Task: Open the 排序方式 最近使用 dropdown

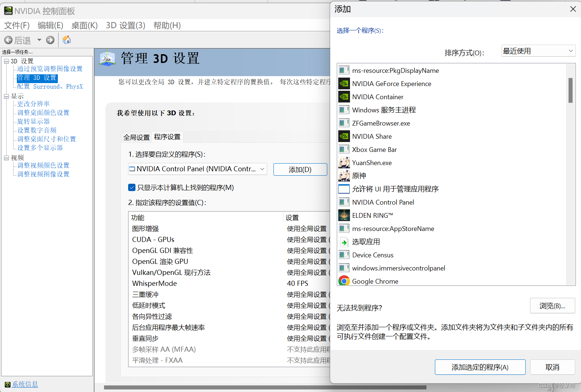Action: tap(538, 51)
